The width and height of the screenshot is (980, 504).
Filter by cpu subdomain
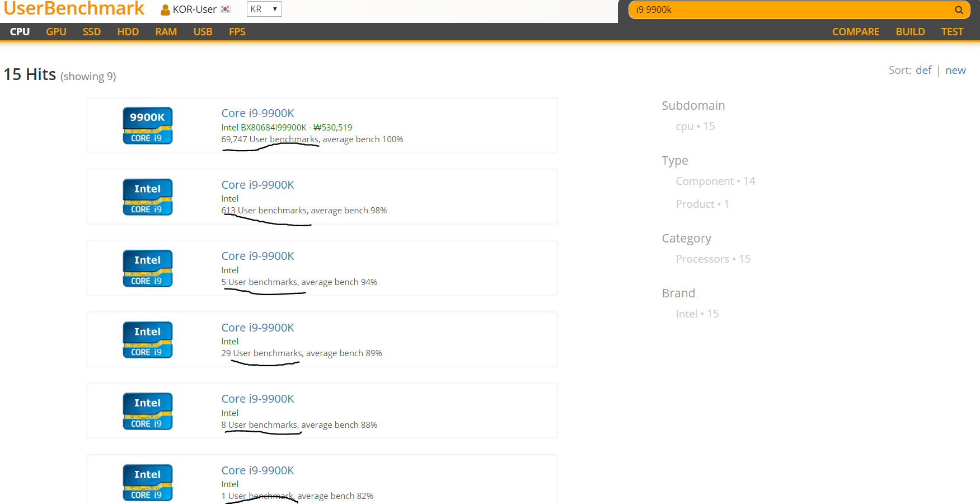click(695, 127)
